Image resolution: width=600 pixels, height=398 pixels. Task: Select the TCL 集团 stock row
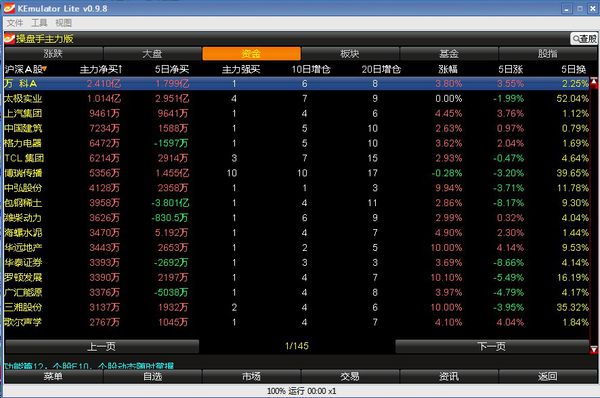coord(297,158)
